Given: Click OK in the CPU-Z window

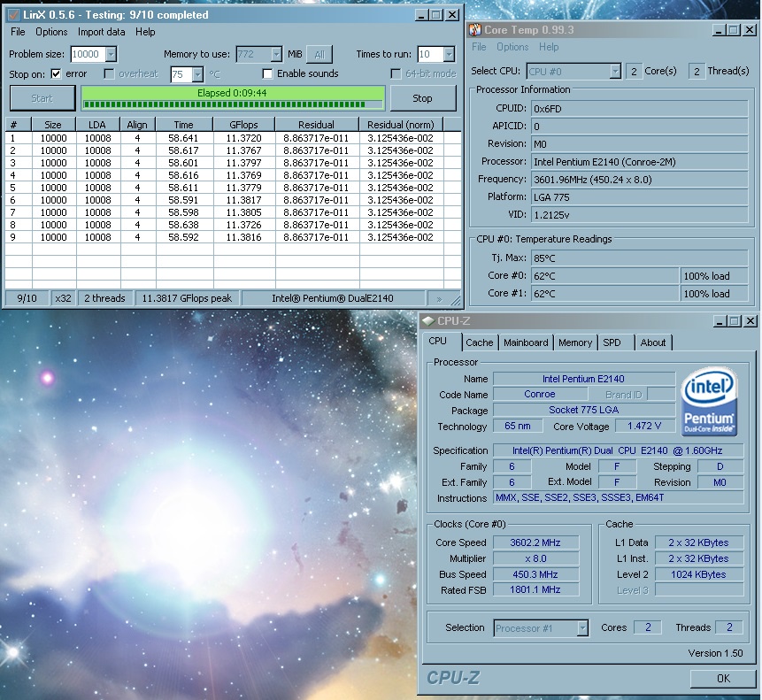Looking at the screenshot, I should click(722, 679).
